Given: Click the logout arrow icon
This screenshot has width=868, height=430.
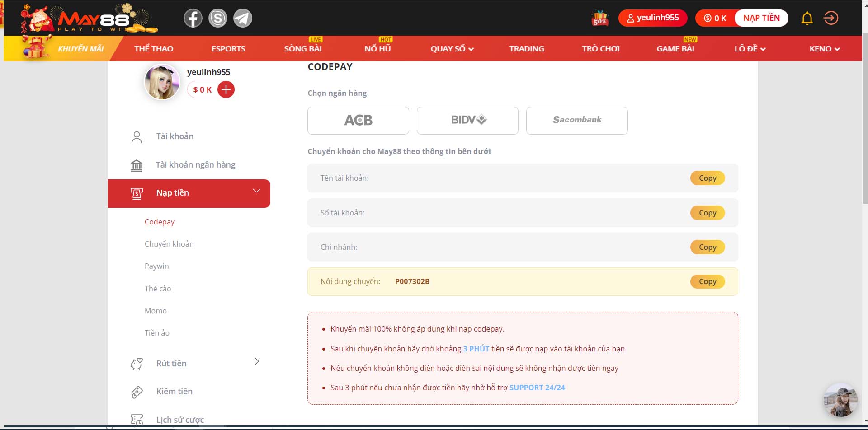Looking at the screenshot, I should [831, 18].
